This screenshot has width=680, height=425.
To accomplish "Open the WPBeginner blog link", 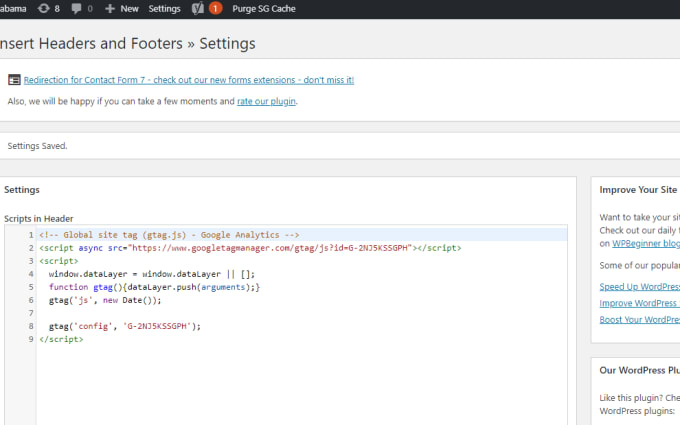I will [x=646, y=243].
